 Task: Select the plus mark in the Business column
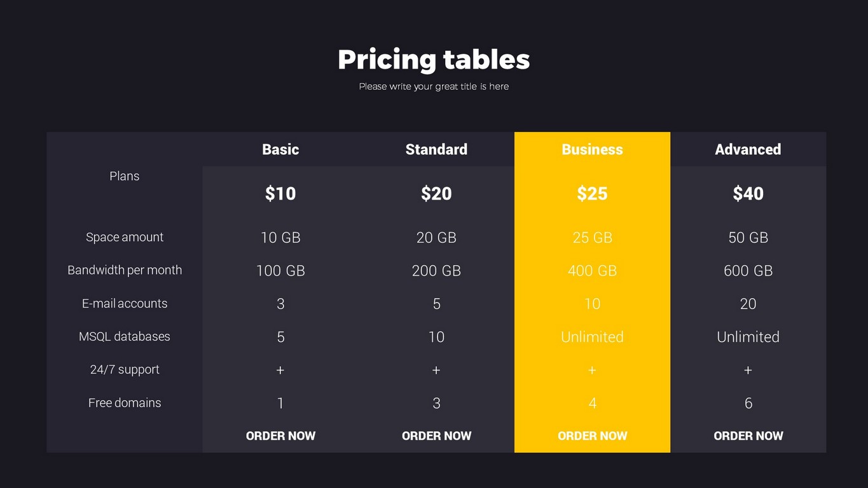coord(592,370)
